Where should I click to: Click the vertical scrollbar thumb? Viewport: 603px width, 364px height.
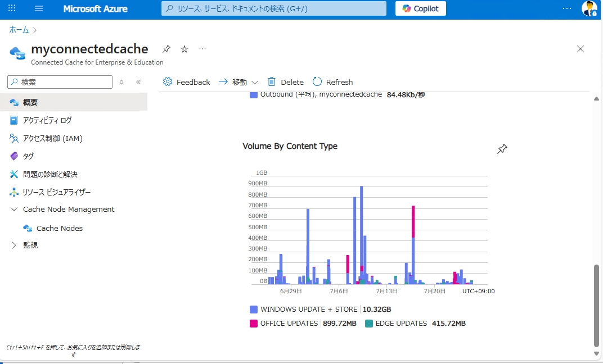(x=596, y=306)
